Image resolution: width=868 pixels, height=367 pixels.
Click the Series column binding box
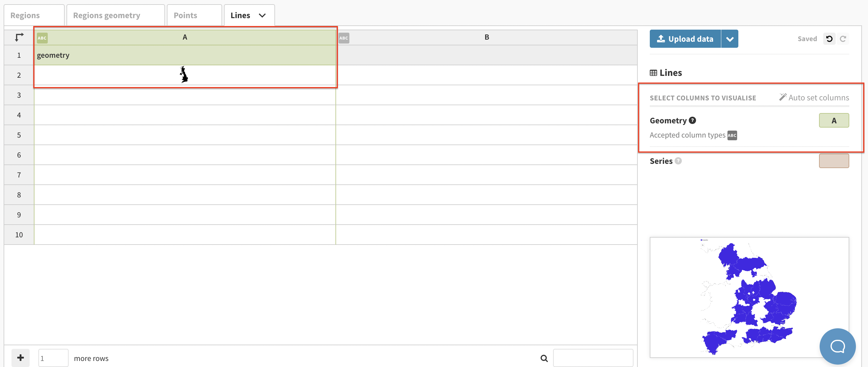(834, 161)
